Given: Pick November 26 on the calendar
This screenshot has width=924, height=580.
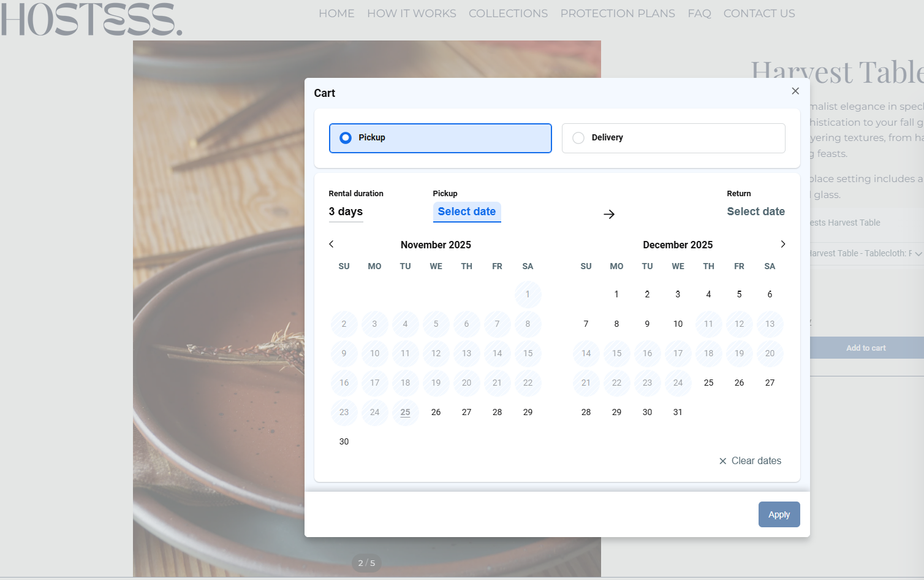Looking at the screenshot, I should 436,412.
